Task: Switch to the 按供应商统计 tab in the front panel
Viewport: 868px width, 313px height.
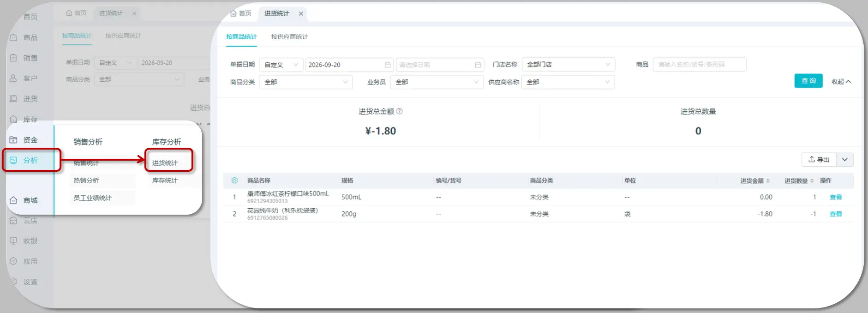Action: pyautogui.click(x=289, y=36)
